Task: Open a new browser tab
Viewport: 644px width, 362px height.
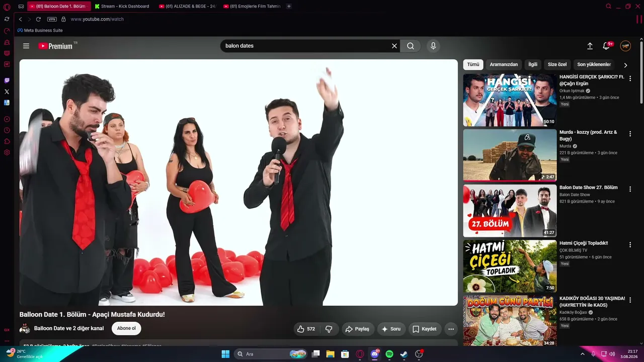Action: click(x=289, y=7)
